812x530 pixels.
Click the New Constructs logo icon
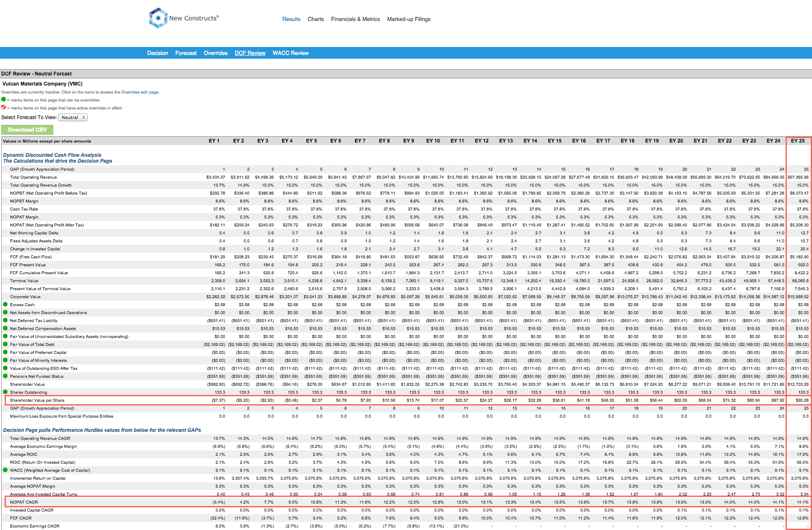point(158,18)
